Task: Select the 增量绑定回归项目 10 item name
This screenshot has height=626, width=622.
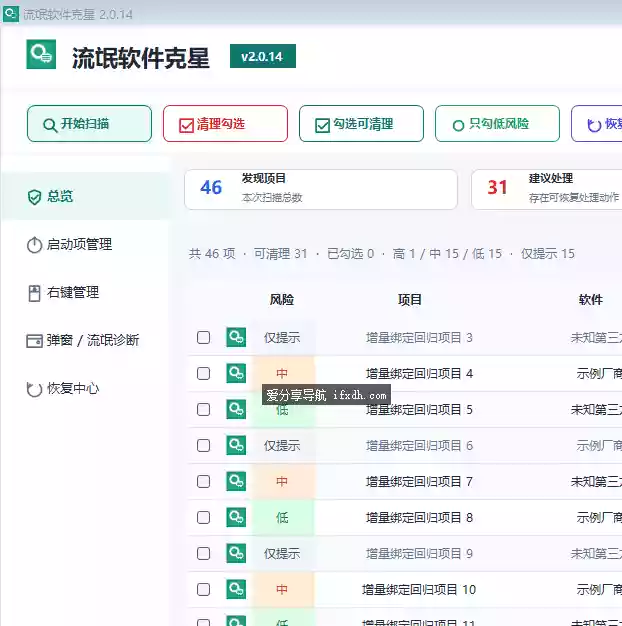Action: point(419,590)
